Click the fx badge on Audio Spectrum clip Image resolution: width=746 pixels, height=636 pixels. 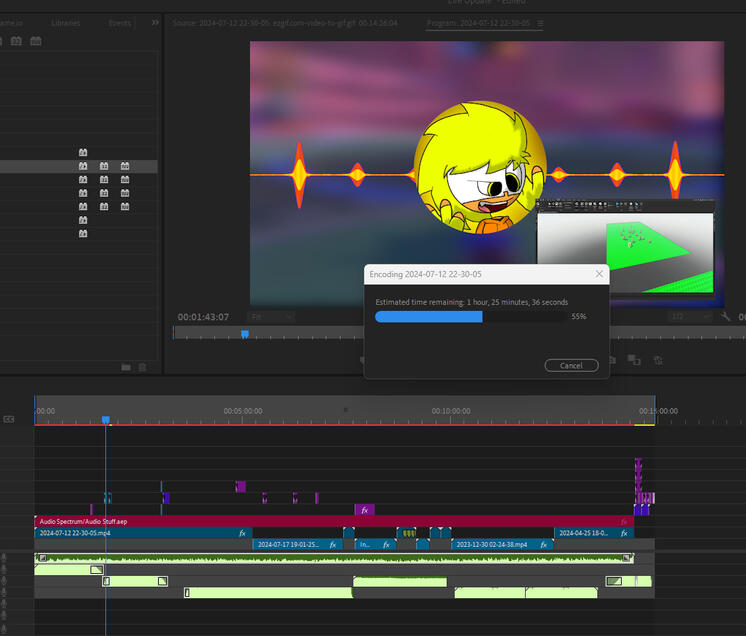pos(623,521)
